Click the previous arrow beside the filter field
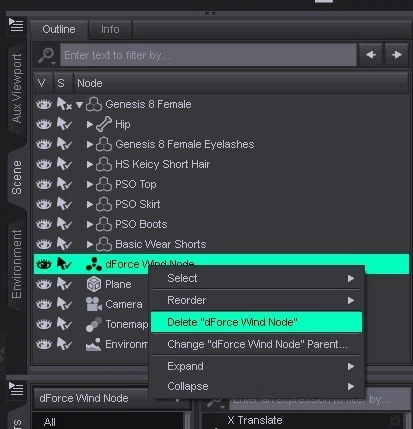Screen dimensions: 413x429 371,55
